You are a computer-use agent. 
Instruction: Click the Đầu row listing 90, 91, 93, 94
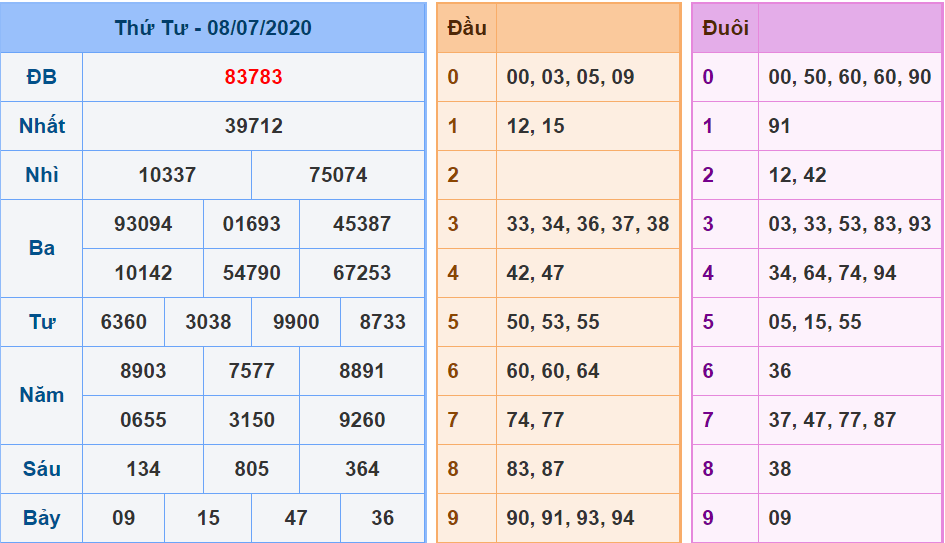[x=570, y=518]
